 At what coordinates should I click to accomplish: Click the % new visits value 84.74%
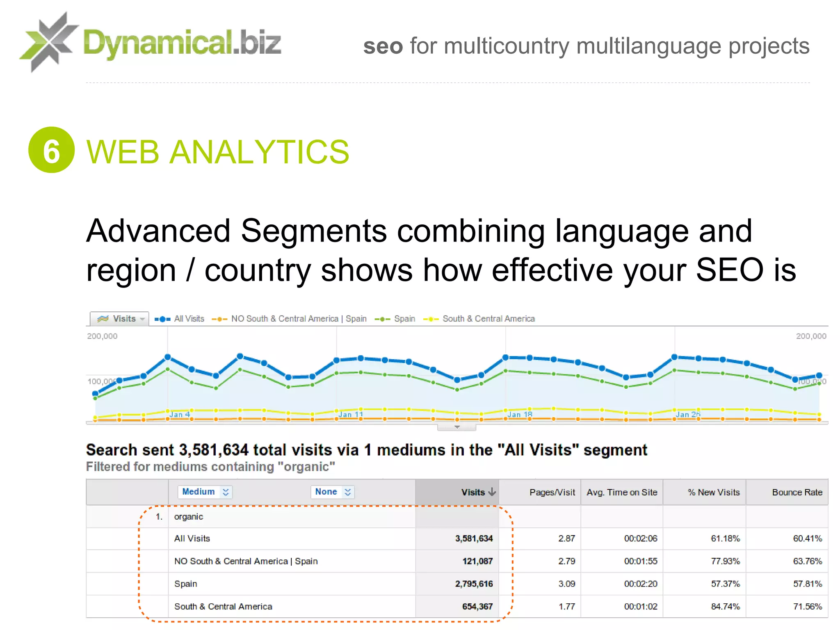point(725,606)
